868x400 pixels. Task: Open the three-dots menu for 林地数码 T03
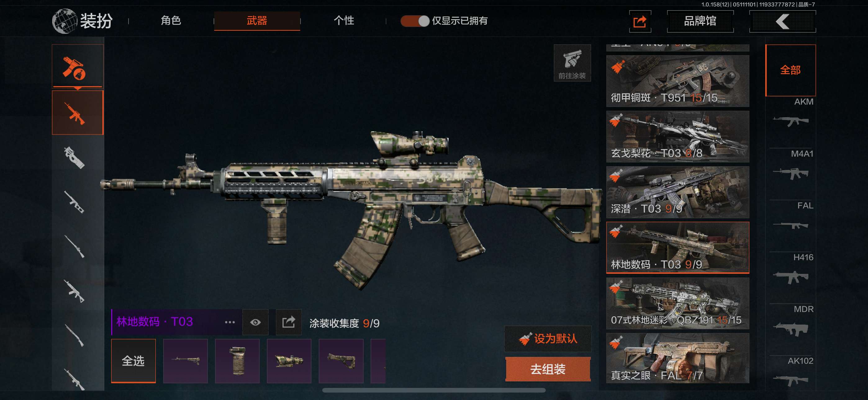coord(230,322)
